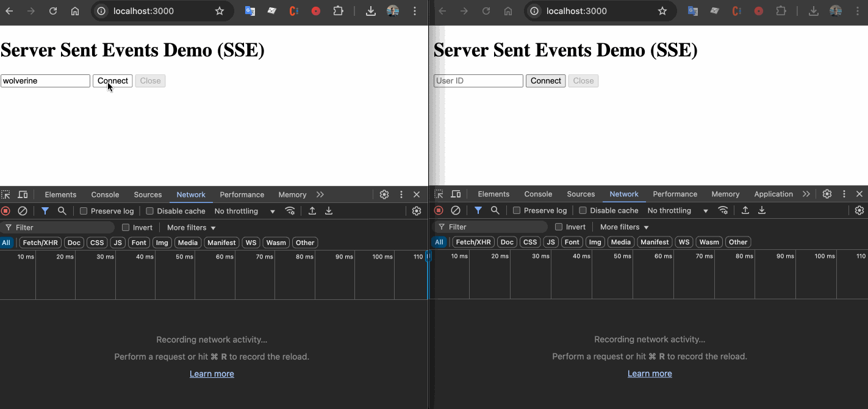This screenshot has height=409, width=868.
Task: Import a HAR file in left DevTools
Action: (x=312, y=211)
